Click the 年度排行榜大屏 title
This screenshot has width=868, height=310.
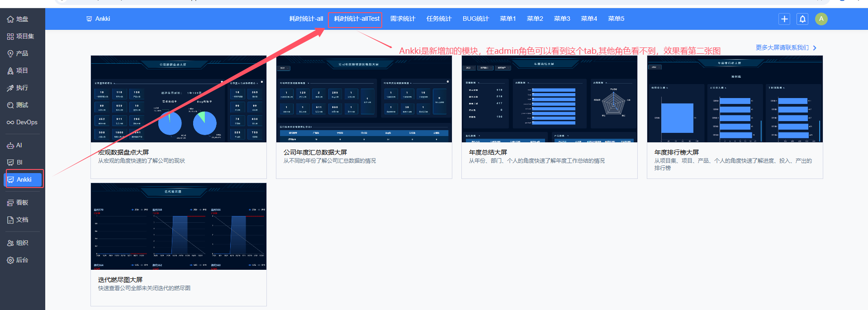point(677,152)
